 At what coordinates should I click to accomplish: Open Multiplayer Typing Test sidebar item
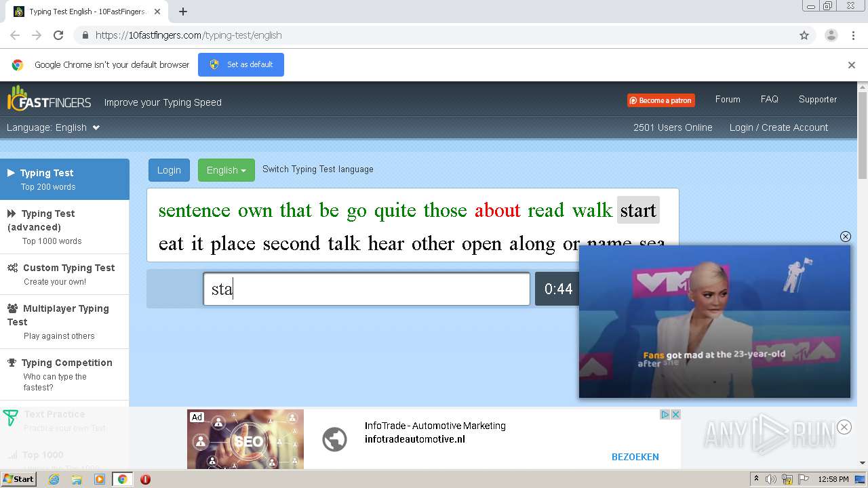point(64,321)
